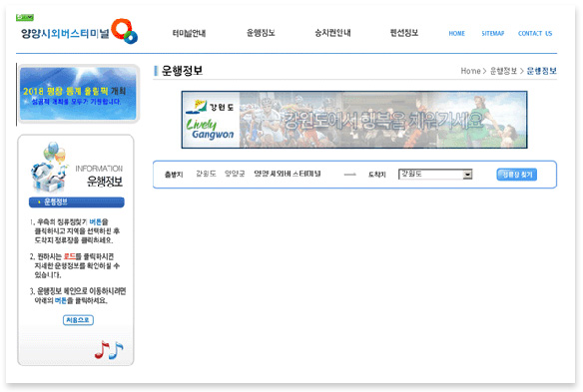Click the 운행정보 page heading
The width and height of the screenshot is (583, 392).
coord(182,71)
